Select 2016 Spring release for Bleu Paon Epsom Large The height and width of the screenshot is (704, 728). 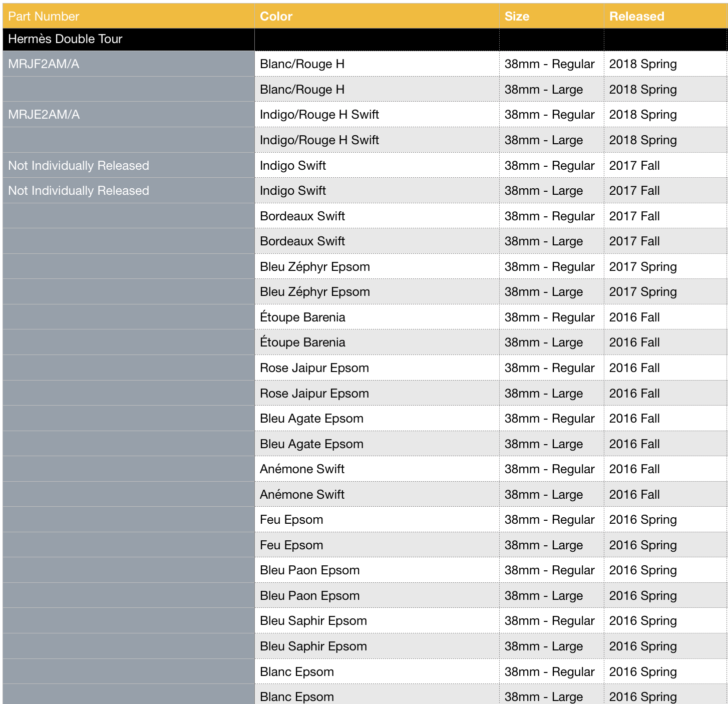[x=643, y=596]
